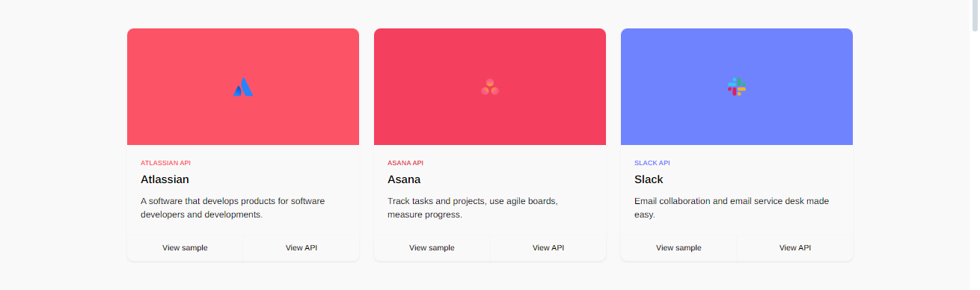
Task: Click the Atlassian logo icon
Action: (243, 87)
